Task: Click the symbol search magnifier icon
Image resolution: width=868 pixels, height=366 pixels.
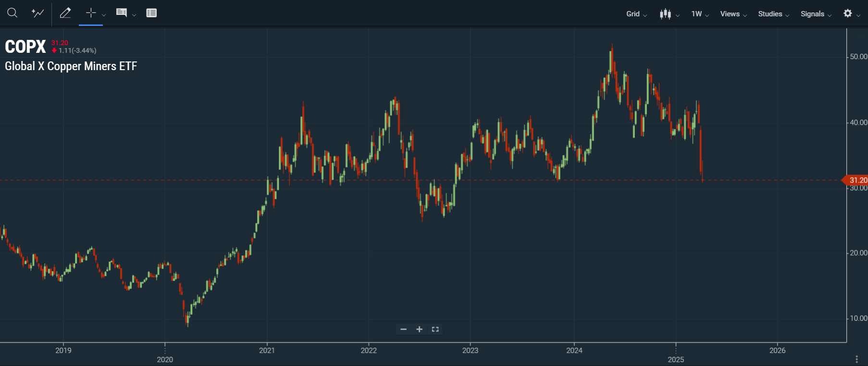Action: tap(12, 13)
